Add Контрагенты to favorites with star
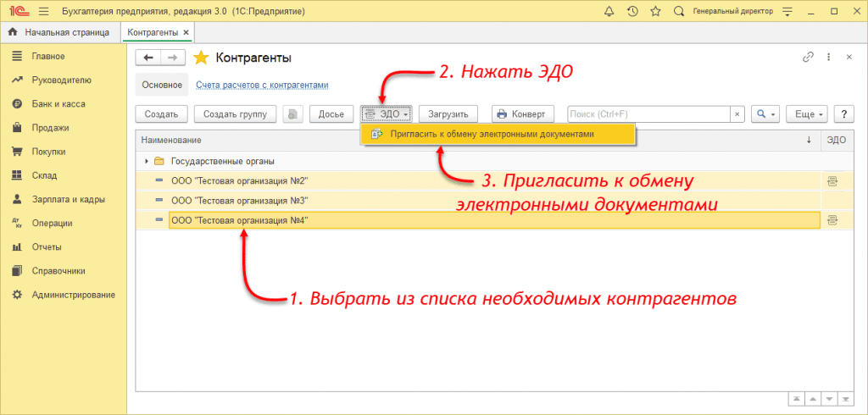Viewport: 868px width, 415px height. coord(201,58)
